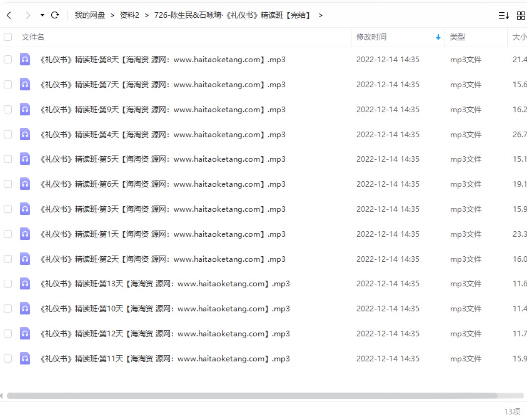Select file name 《礼仪书》精读班·第6天 mp3

[x=163, y=184]
